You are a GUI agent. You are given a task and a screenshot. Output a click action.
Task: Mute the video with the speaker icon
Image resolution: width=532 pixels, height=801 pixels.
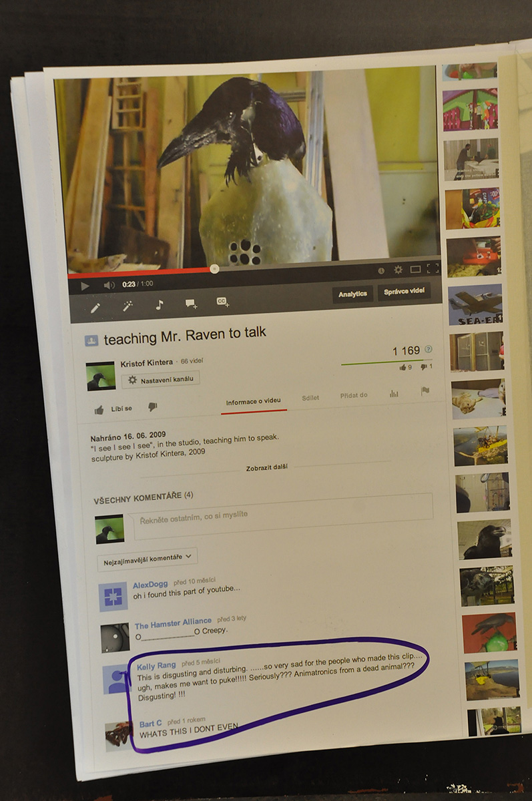109,285
